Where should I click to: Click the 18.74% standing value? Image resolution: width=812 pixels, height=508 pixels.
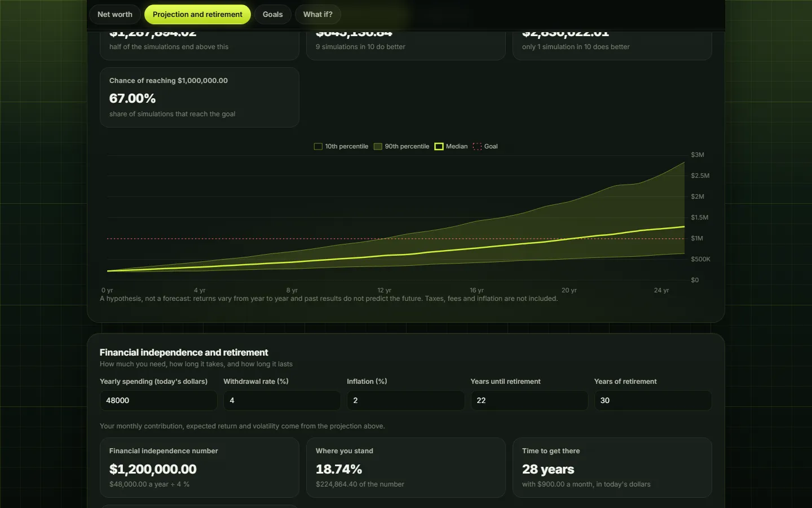(x=339, y=469)
